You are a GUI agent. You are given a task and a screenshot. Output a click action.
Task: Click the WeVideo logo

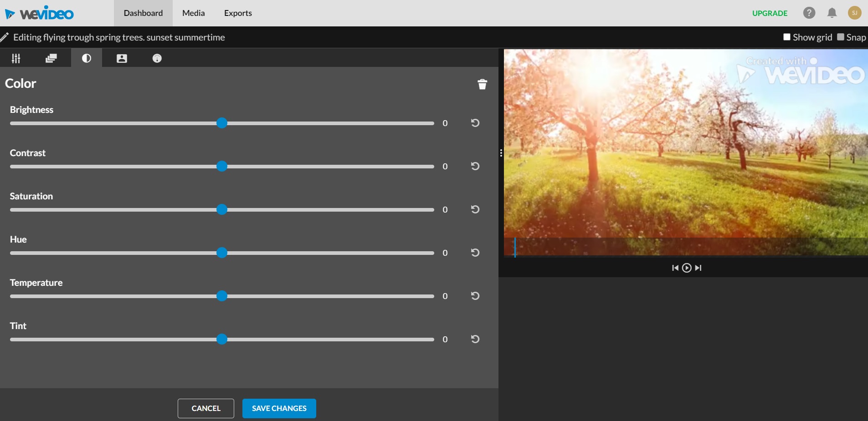point(39,13)
